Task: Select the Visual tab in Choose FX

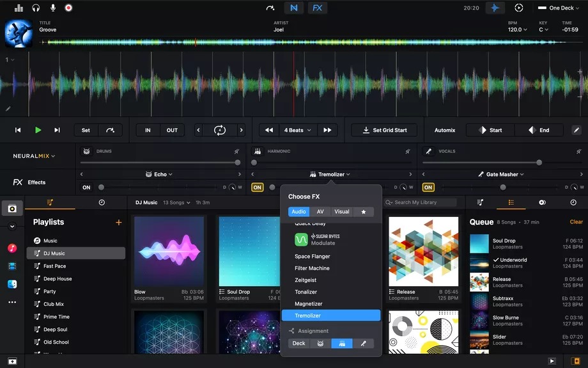Action: [342, 212]
